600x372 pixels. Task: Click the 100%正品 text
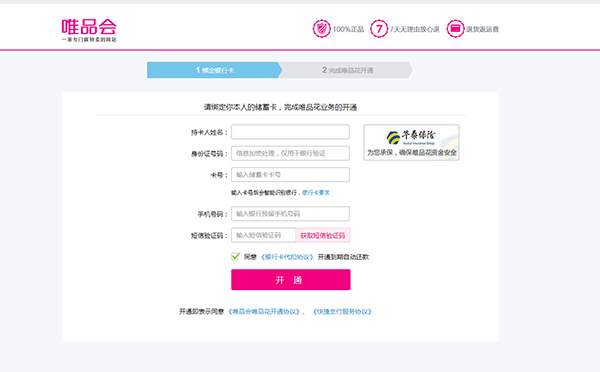coord(348,29)
